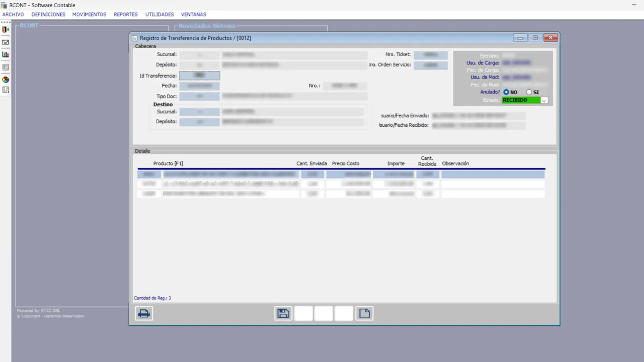Click the gray ledger icon in the sidebar
Viewport: 644px width, 362px height.
(x=6, y=67)
